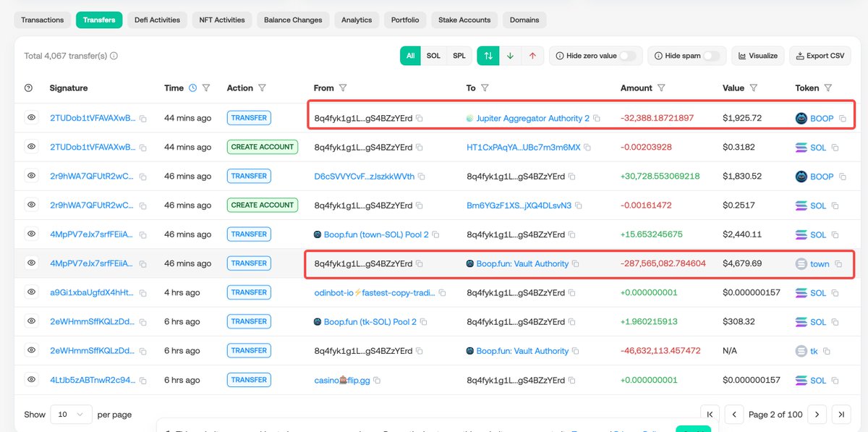The image size is (868, 432).
Task: Change rows per page dropdown
Action: click(x=71, y=415)
